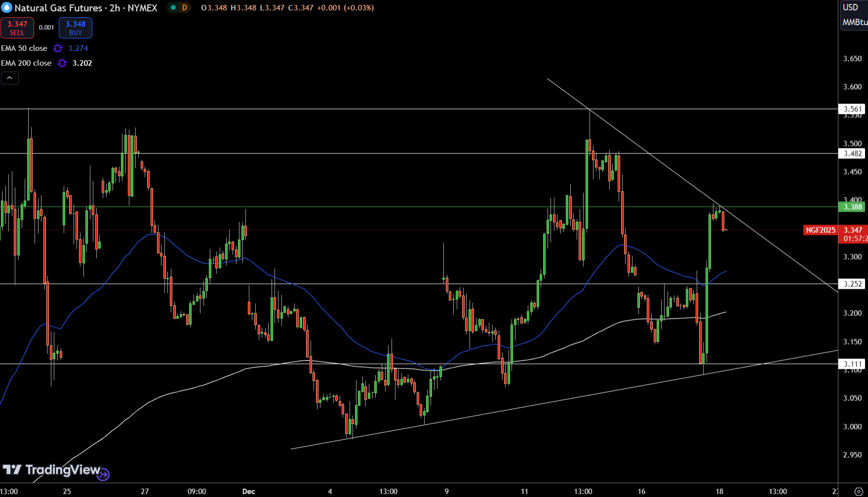
Task: Click the green market status dot
Action: pos(173,7)
